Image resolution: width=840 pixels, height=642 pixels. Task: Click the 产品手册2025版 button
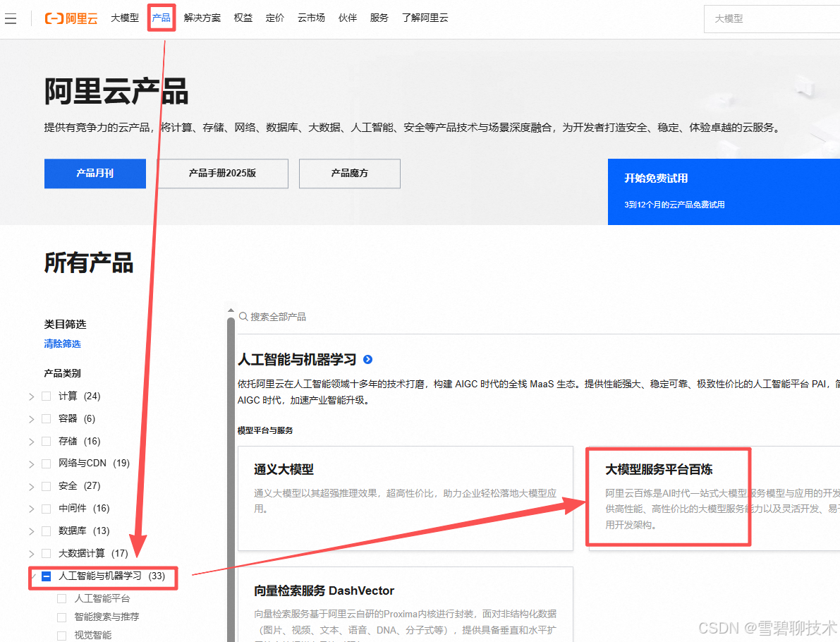222,173
